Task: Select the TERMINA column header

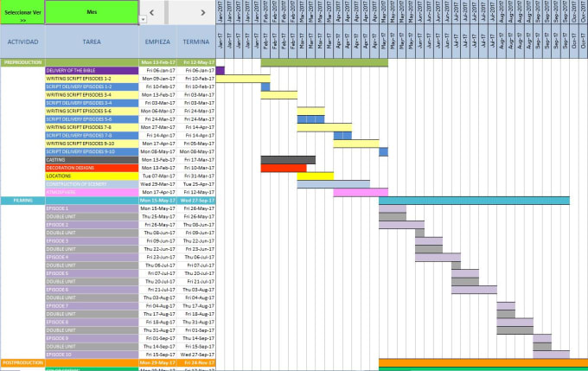Action: tap(196, 42)
